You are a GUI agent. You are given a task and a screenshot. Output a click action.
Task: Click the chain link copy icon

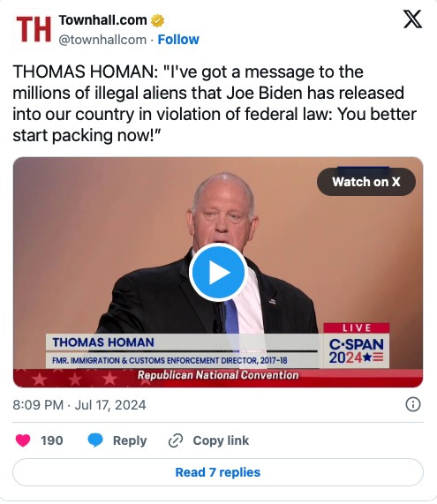176,440
